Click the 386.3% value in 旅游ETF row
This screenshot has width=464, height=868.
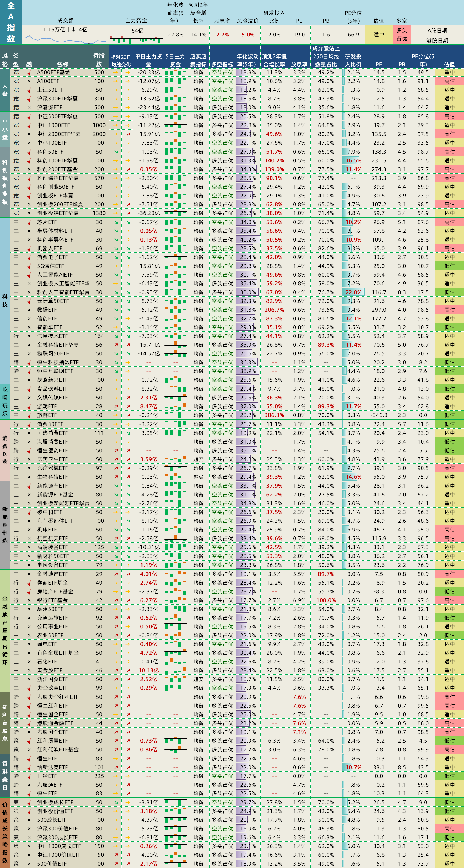click(x=274, y=415)
